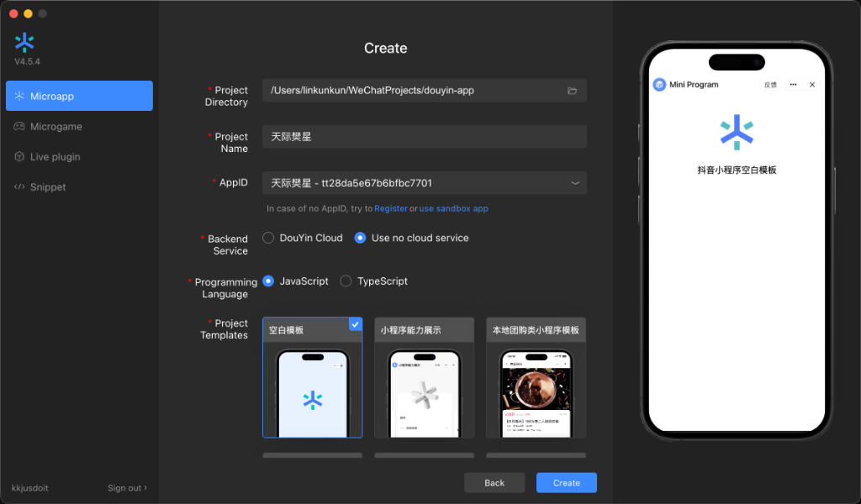The height and width of the screenshot is (504, 861).
Task: Click the Snippet code brackets icon
Action: point(19,186)
